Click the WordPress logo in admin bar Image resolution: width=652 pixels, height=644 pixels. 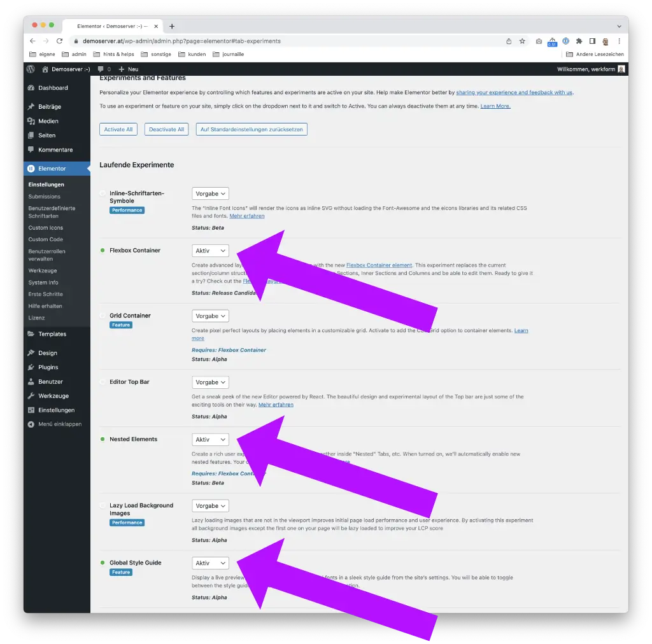pos(31,69)
